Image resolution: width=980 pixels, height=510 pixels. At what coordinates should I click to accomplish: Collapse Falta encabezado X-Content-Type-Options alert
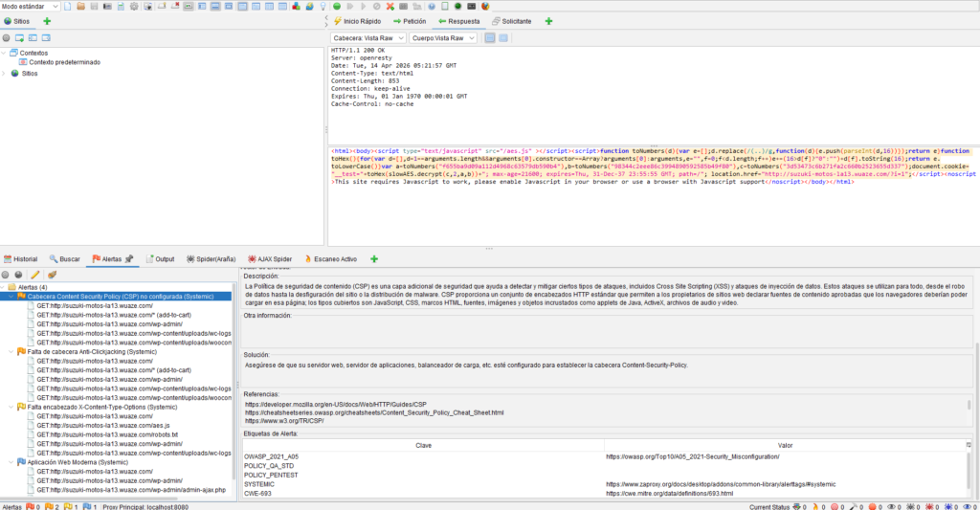pos(11,407)
